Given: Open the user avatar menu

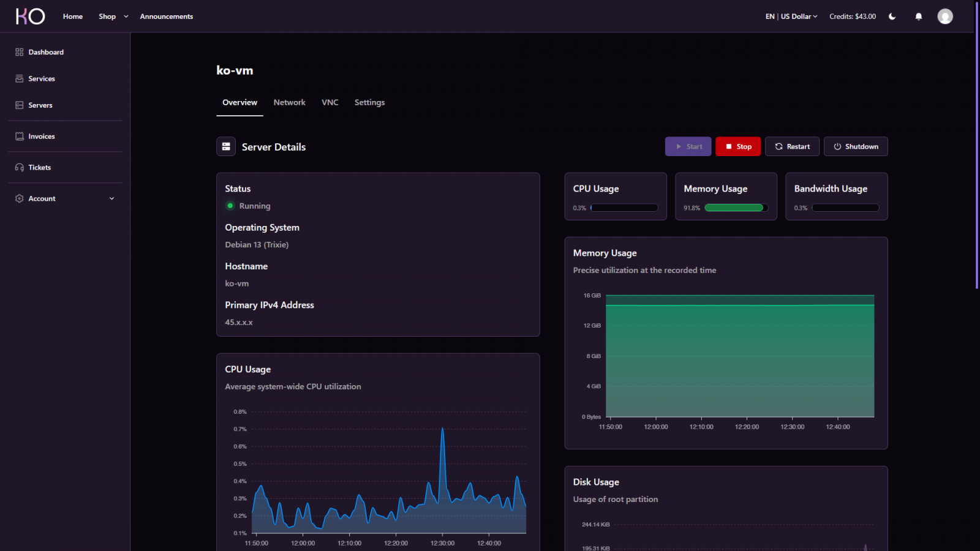Looking at the screenshot, I should click(x=944, y=17).
